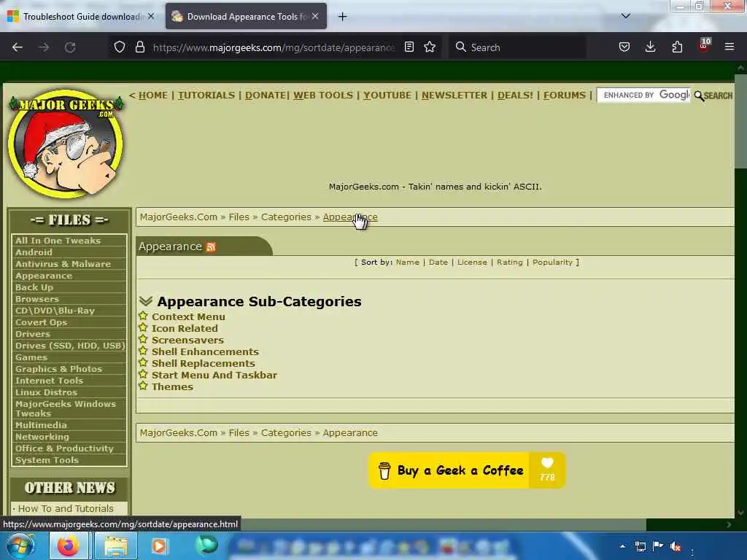Open Shell Enhancements sub-category

205,352
